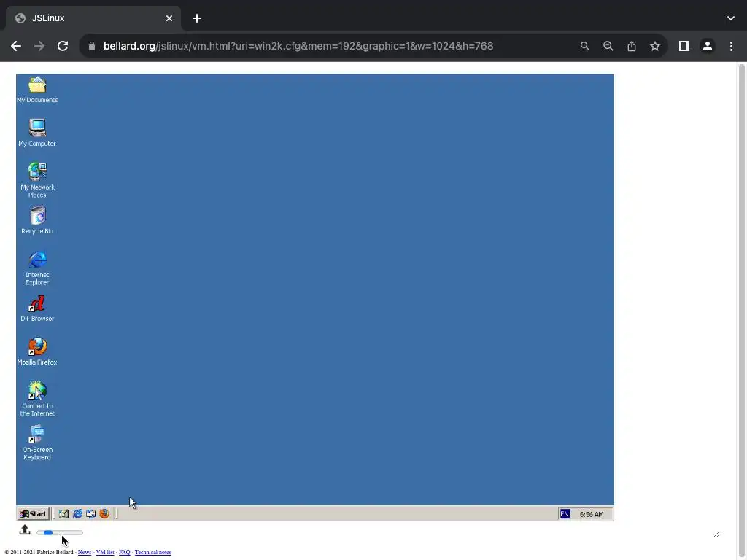
Task: Click the browser forward arrow
Action: (39, 46)
